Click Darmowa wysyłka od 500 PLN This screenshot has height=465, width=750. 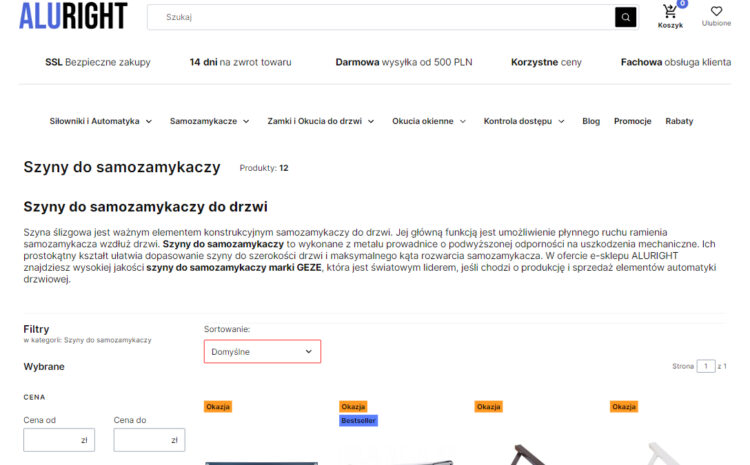(x=404, y=62)
